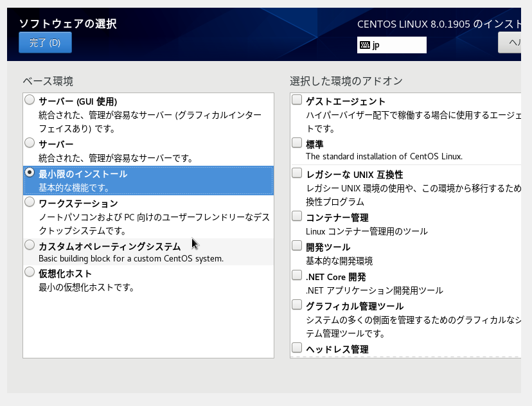This screenshot has height=406, width=532.
Task: Tick the コンテナー管理 checkbox
Action: coord(297,216)
